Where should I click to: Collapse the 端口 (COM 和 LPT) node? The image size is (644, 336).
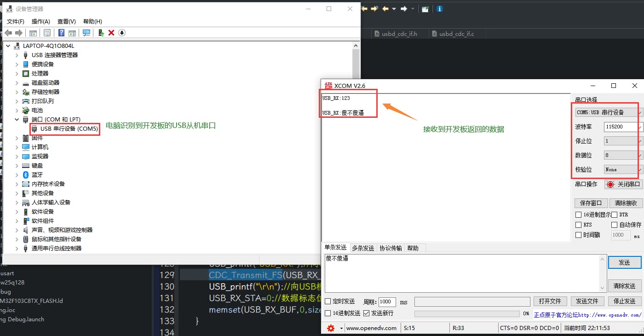pos(17,120)
